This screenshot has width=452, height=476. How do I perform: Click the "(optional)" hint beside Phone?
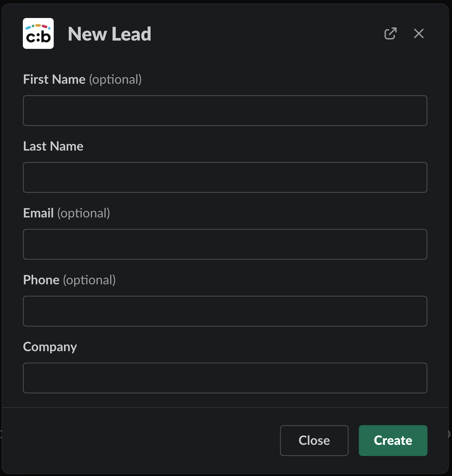coord(89,280)
